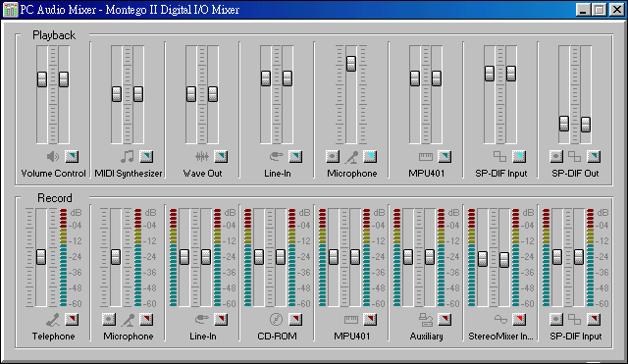This screenshot has height=364, width=628.
Task: Toggle mute for playback MPU401
Action: coord(445,157)
